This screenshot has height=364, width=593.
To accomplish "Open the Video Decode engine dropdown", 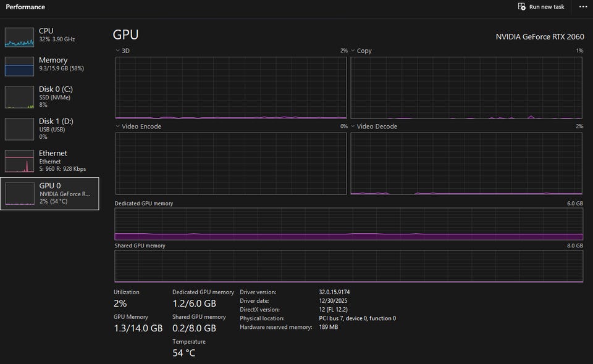I will 353,126.
